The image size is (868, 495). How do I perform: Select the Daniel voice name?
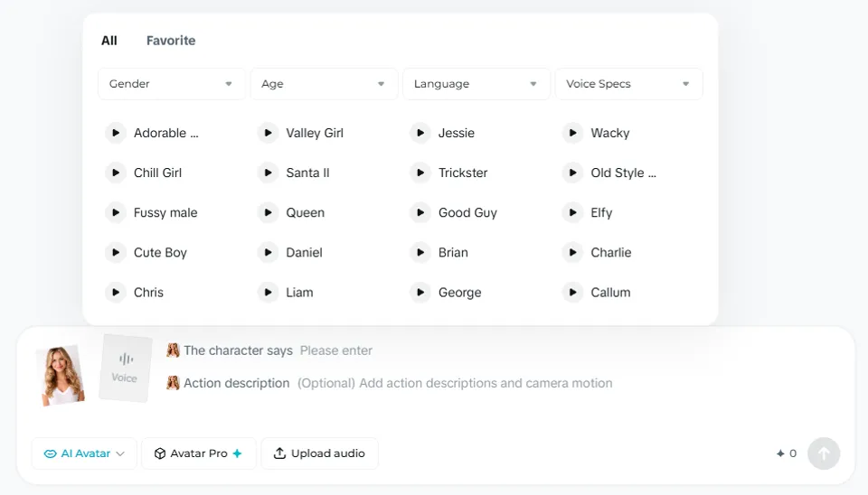click(304, 252)
